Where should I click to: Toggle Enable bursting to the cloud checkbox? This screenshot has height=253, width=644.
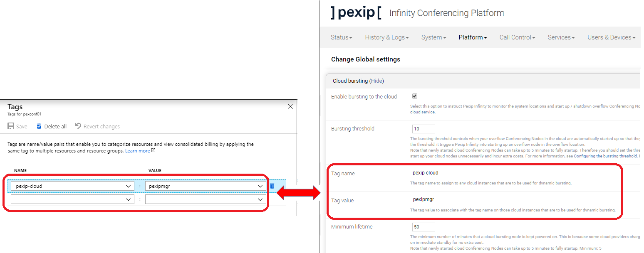415,96
